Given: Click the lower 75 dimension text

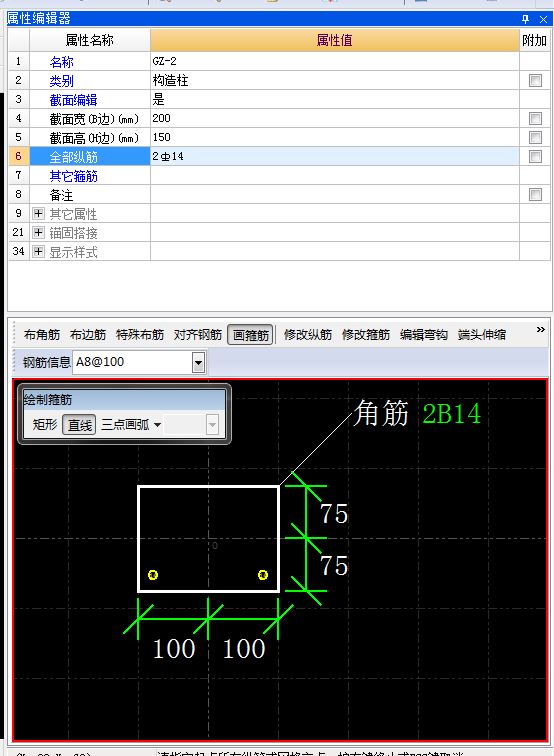Looking at the screenshot, I should (334, 566).
